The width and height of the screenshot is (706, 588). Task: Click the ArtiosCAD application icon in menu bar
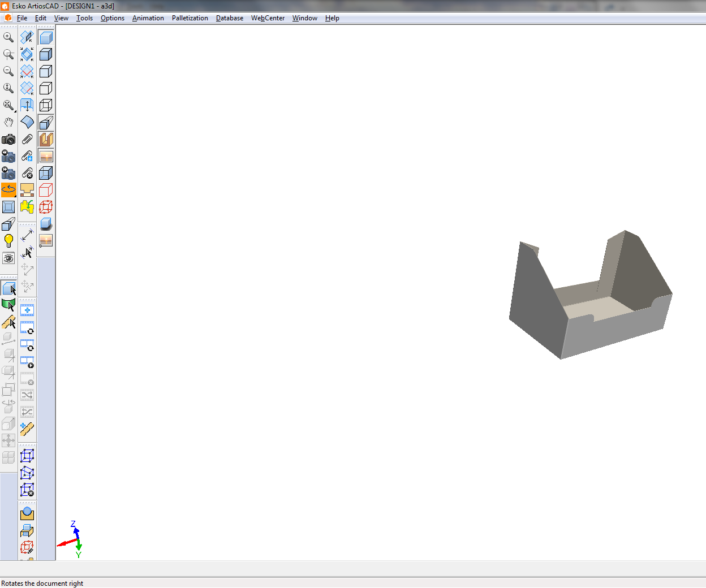[x=8, y=18]
